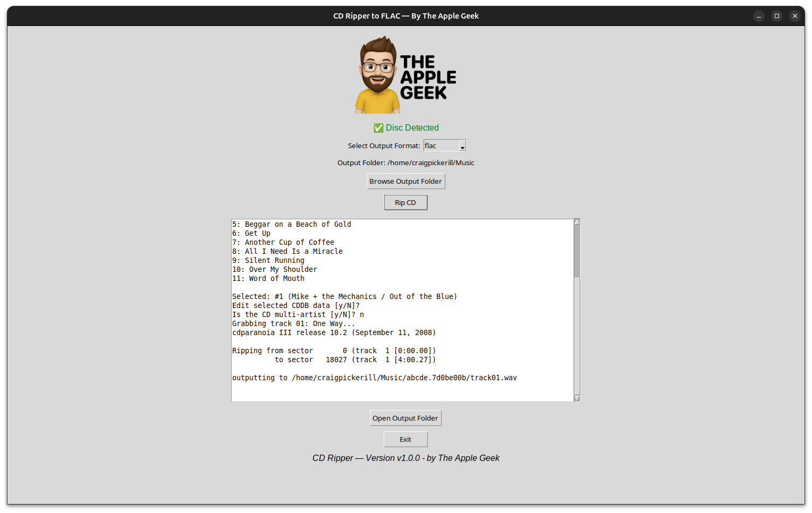The height and width of the screenshot is (513, 812).
Task: Click log line '11: Word of Mouth'
Action: [x=268, y=279]
